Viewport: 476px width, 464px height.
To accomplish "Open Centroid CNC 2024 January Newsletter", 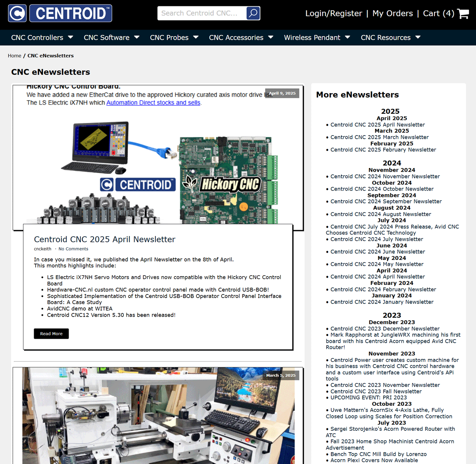I will click(382, 302).
